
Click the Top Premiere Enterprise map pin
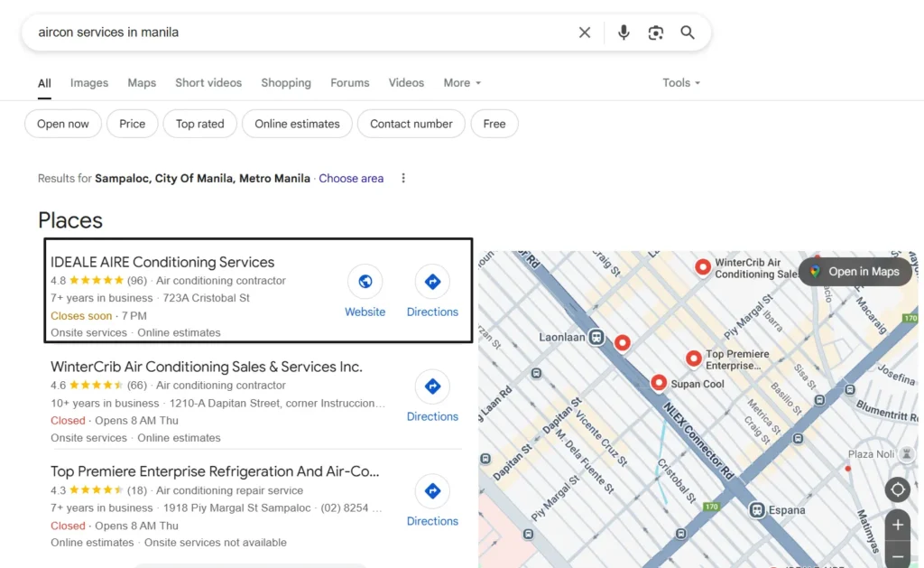[x=694, y=358]
